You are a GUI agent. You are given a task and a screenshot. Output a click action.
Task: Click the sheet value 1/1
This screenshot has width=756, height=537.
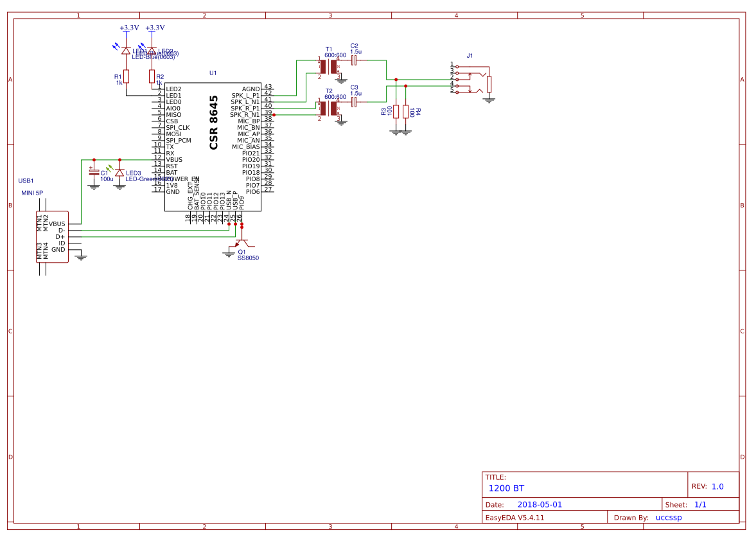(x=700, y=505)
